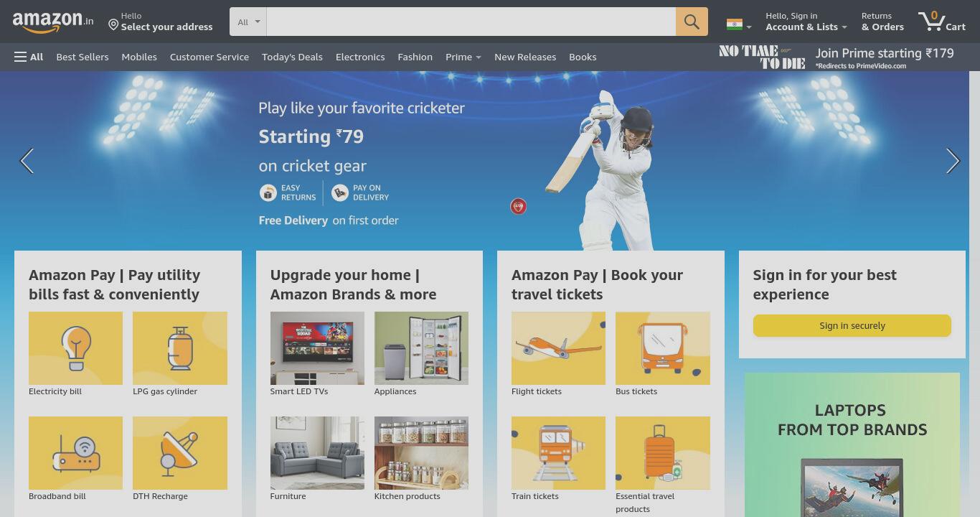Click the No Time To Die Prime banner
This screenshot has height=517, width=980.
762,57
